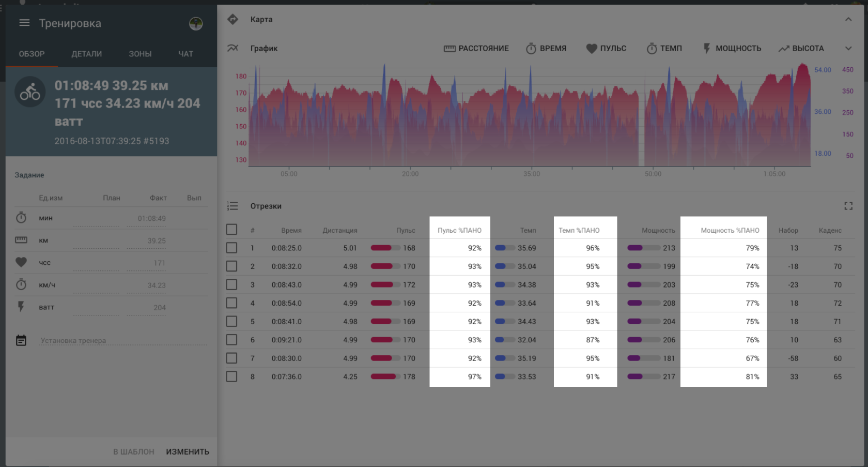Click the calendar icon near Установка тренера
This screenshot has width=868, height=467.
[x=21, y=340]
